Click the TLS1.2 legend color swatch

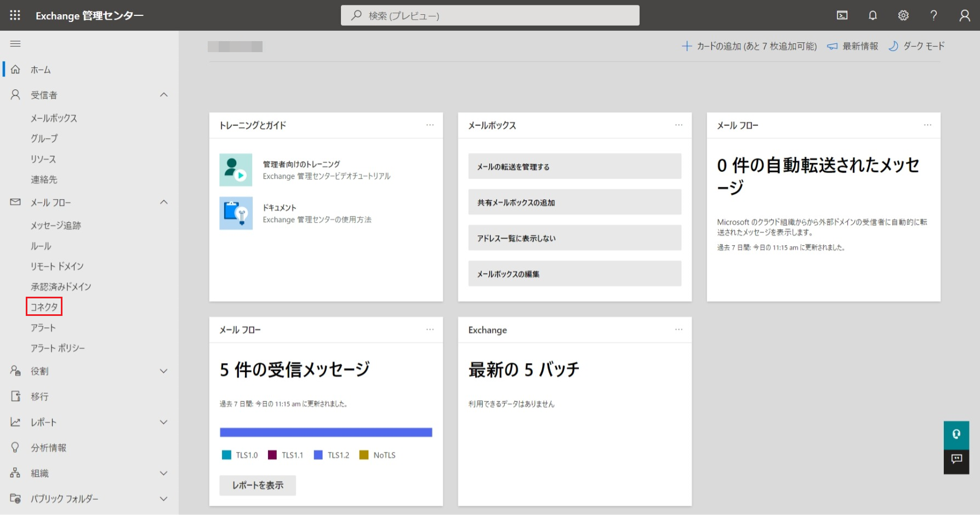[318, 455]
